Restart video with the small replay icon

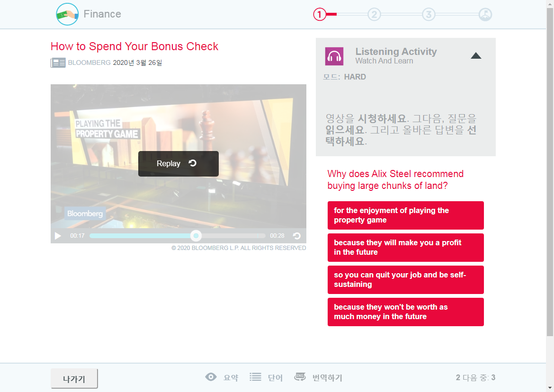click(x=297, y=236)
